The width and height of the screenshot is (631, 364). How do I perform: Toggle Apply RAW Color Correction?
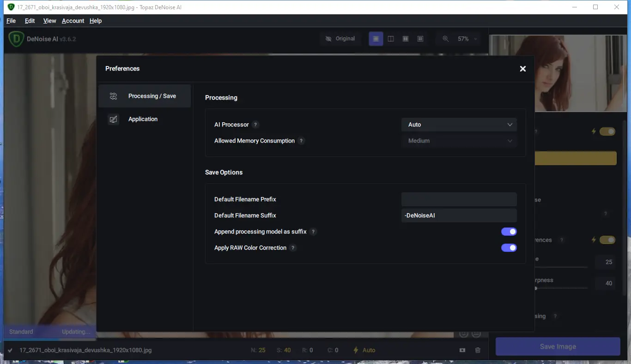(x=509, y=248)
